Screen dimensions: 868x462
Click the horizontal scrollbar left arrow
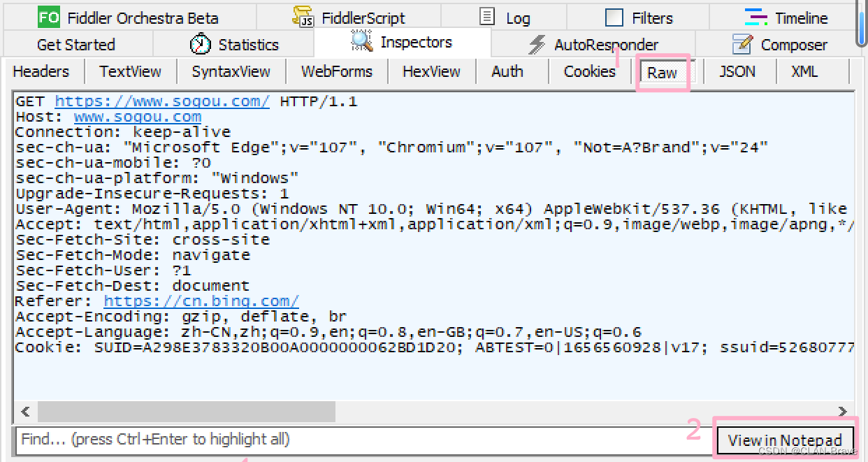pyautogui.click(x=26, y=412)
